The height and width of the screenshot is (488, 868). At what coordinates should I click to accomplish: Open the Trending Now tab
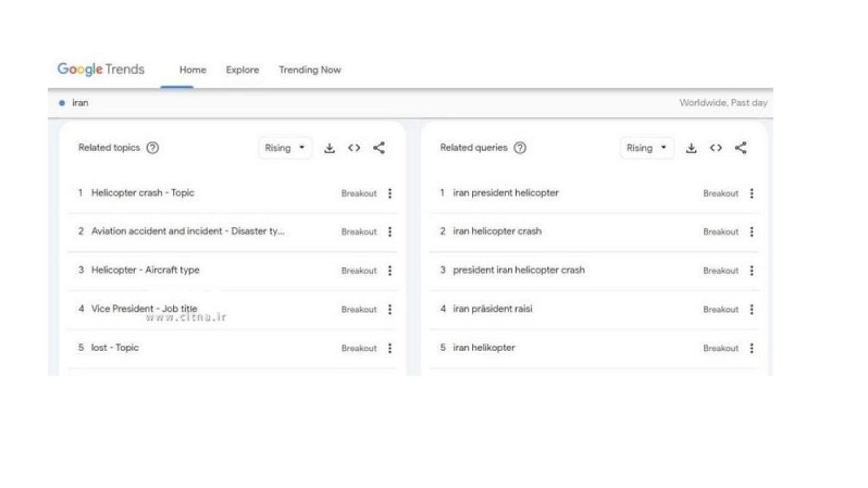pos(310,70)
